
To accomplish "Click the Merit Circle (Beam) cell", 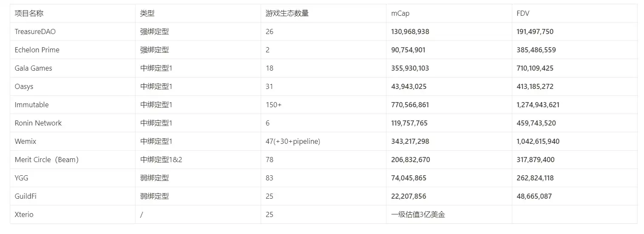I will coord(47,160).
